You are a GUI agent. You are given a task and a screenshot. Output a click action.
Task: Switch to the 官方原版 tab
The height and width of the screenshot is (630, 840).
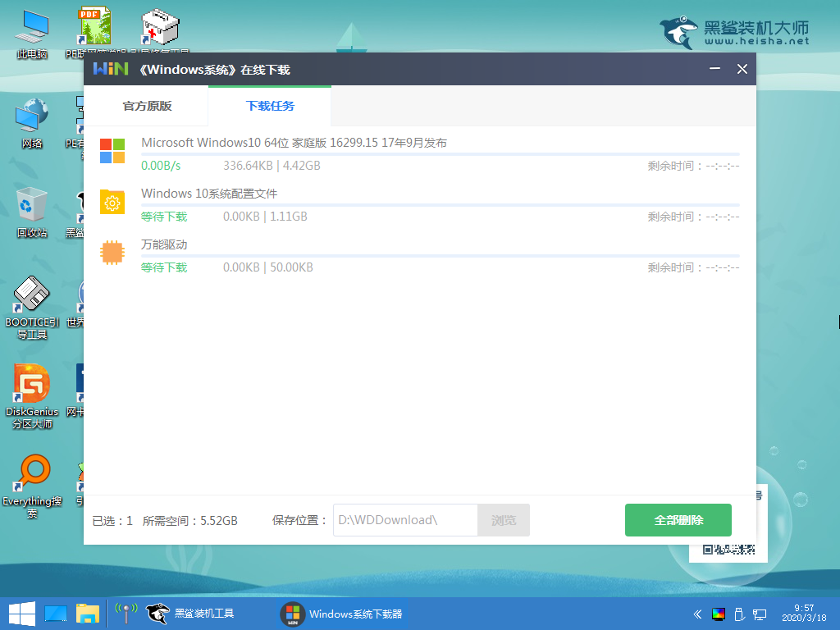pyautogui.click(x=146, y=106)
